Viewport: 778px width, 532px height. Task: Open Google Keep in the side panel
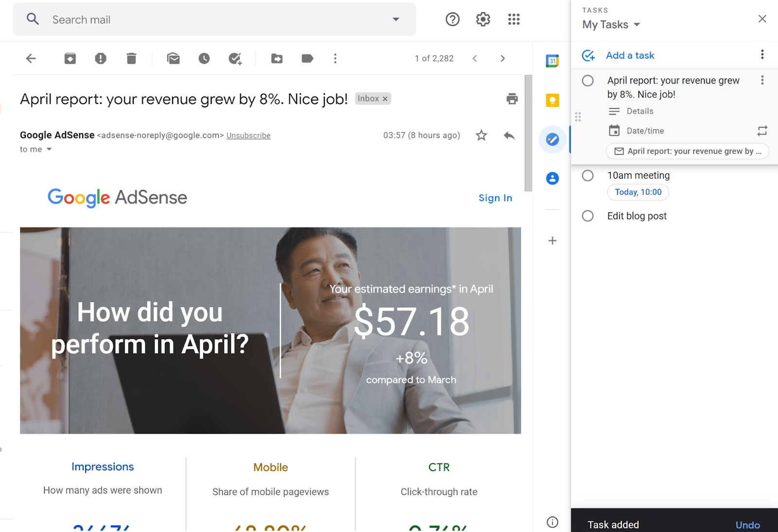tap(552, 100)
